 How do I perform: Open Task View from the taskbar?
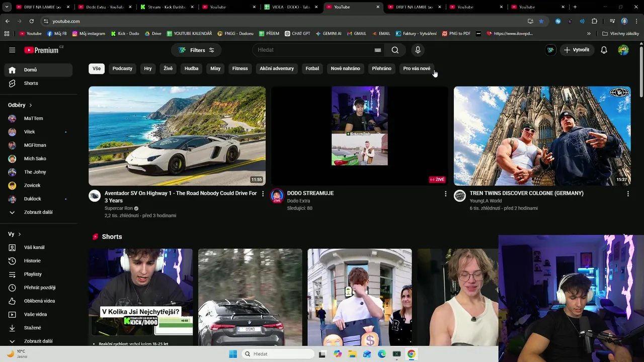pos(323,354)
